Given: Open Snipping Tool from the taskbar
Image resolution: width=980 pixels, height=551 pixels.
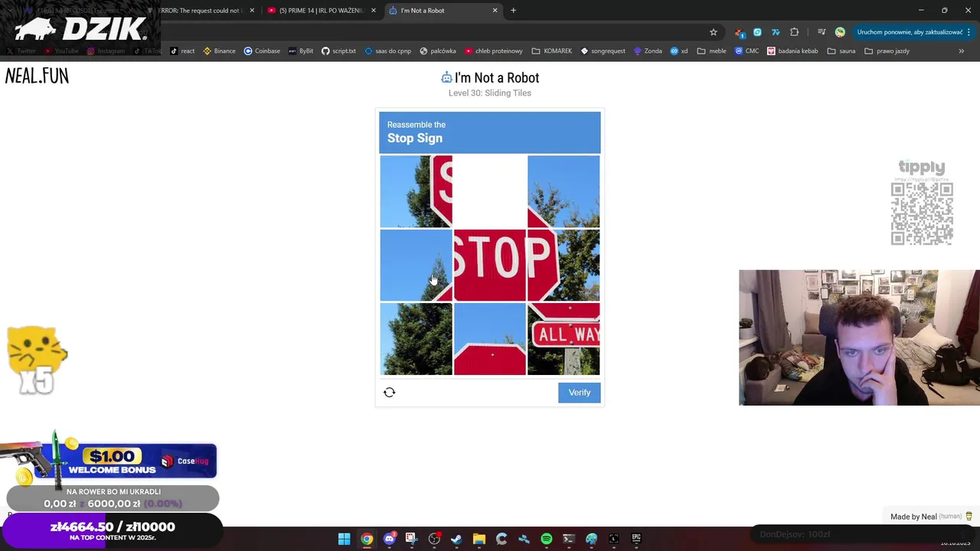Looking at the screenshot, I should [411, 539].
